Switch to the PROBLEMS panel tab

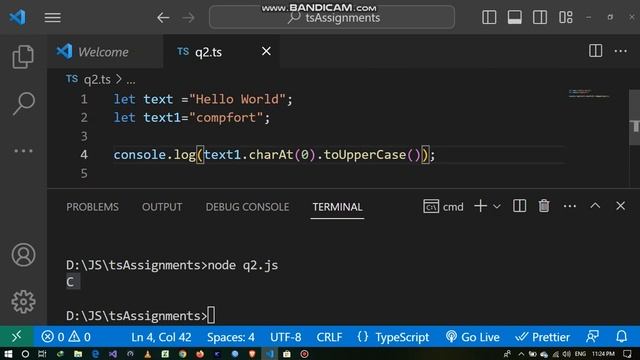click(92, 207)
